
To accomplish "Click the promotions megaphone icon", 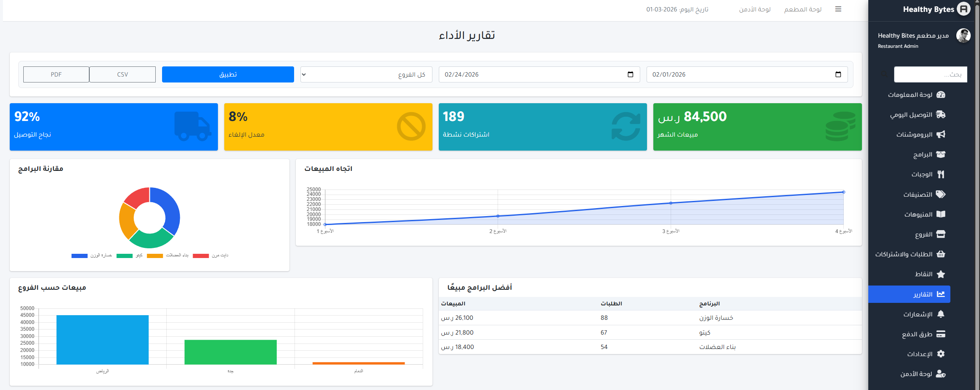I will (941, 135).
